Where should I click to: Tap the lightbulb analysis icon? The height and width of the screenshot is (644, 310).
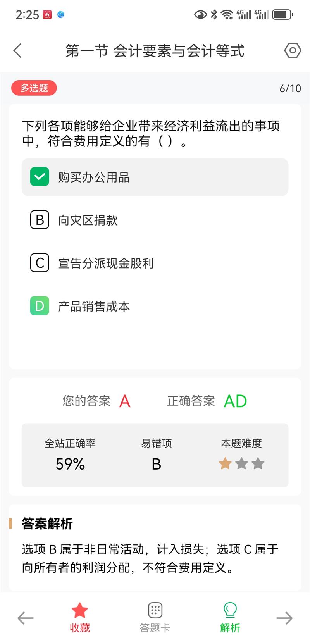tap(230, 610)
